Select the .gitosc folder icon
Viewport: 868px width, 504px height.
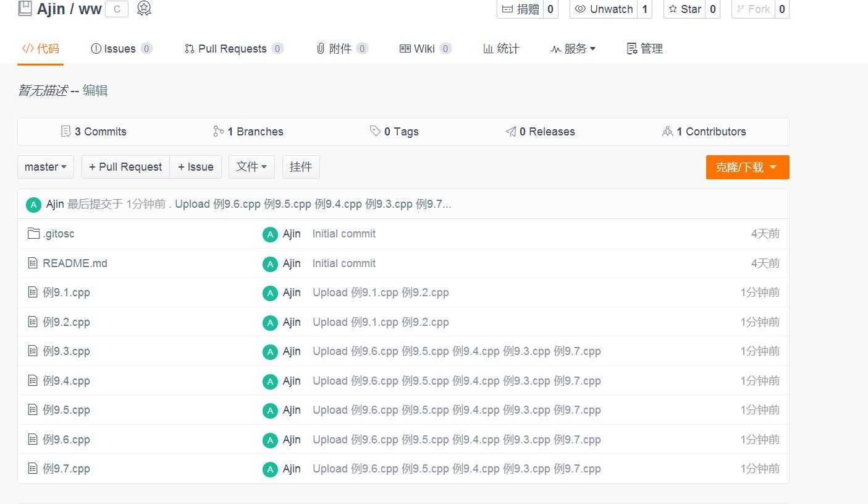[33, 233]
